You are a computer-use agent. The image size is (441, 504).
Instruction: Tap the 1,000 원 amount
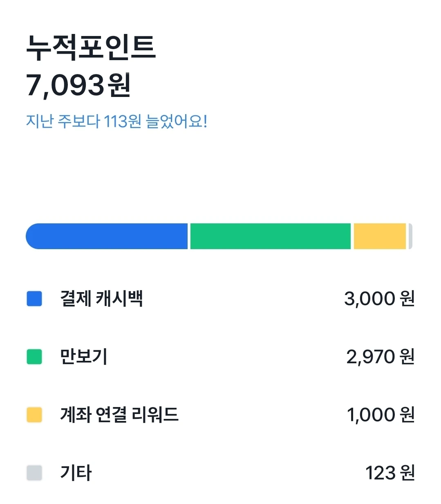pos(381,415)
